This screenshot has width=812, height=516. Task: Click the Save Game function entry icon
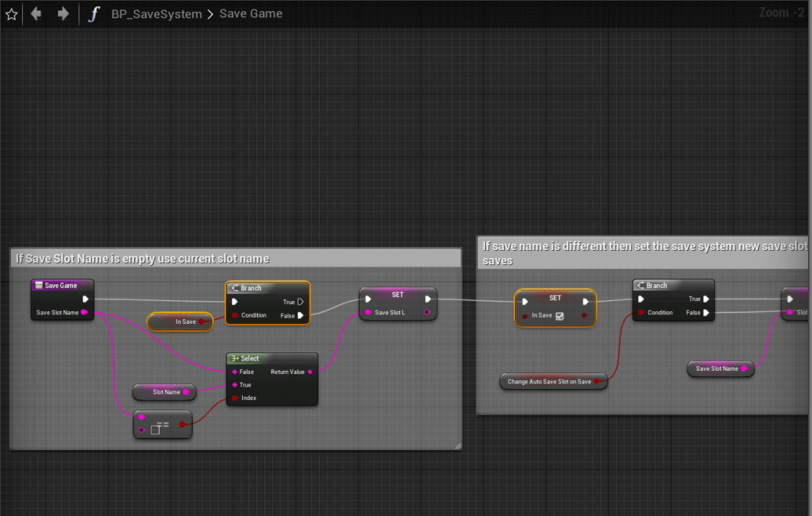[38, 285]
